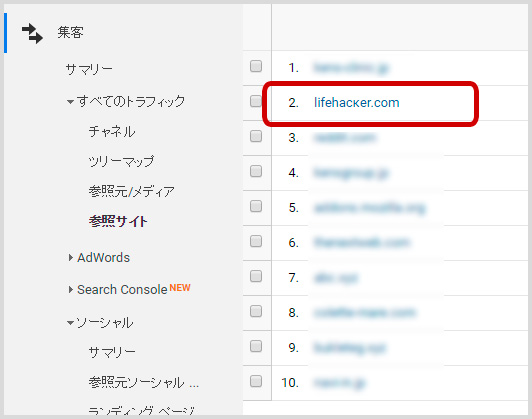Check the checkbox for row 10

pos(256,381)
